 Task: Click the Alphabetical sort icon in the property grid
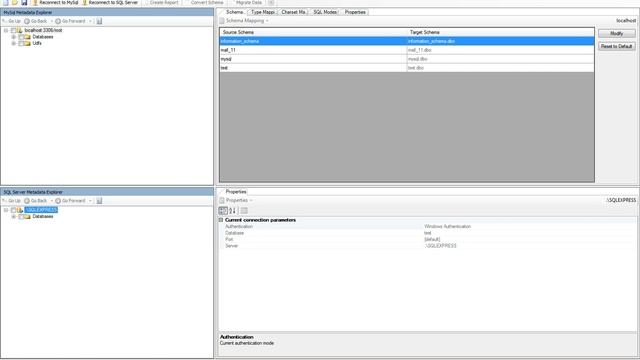point(232,211)
